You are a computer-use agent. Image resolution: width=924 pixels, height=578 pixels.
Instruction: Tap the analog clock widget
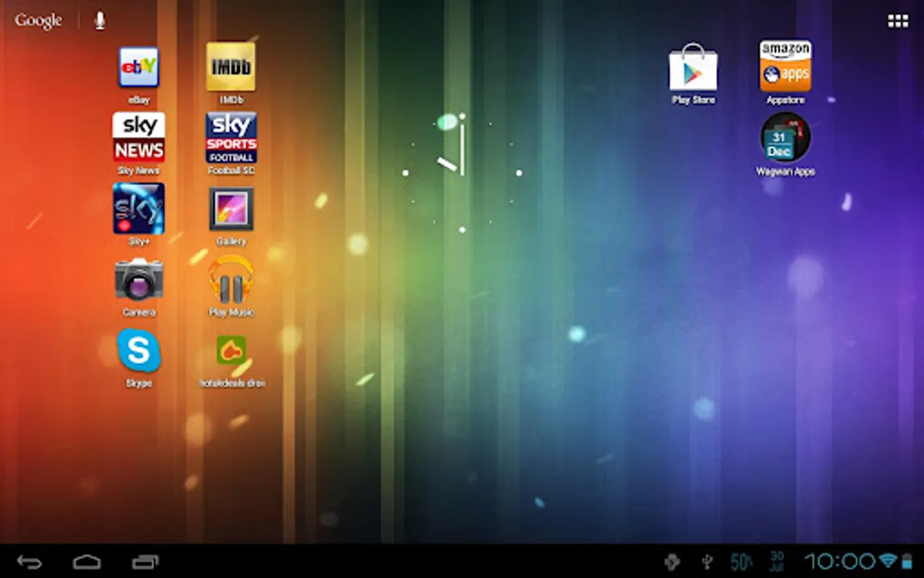pos(462,172)
